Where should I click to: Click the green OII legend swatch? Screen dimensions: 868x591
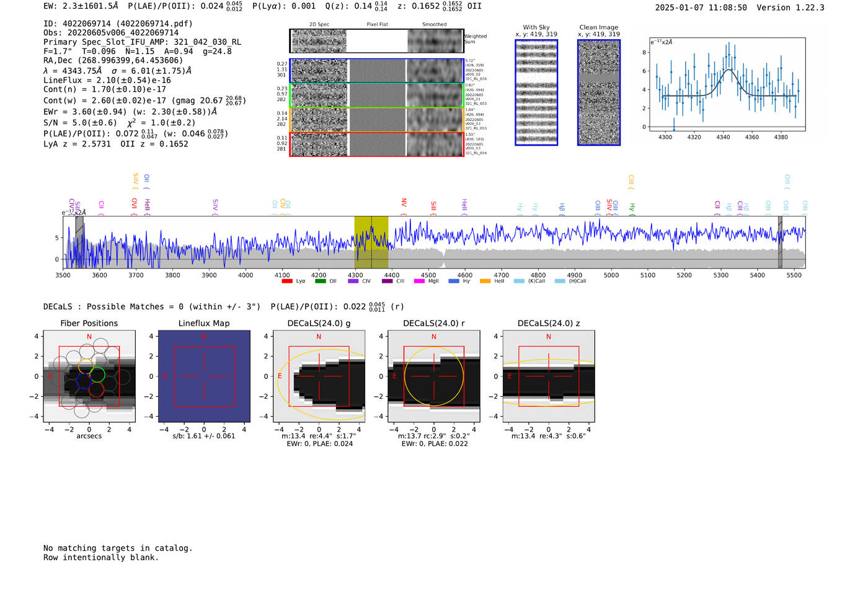[320, 281]
